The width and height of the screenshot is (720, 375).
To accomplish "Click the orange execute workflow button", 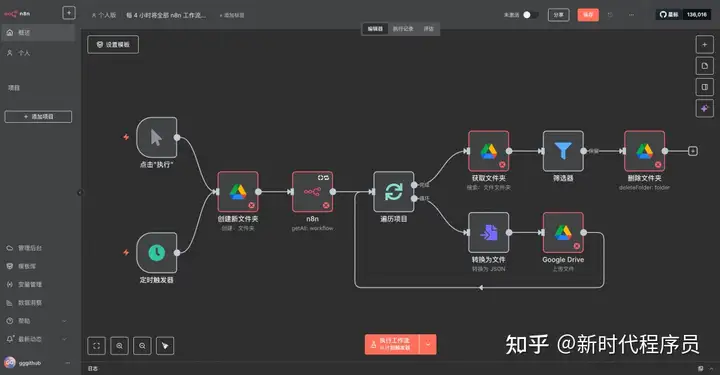I will pos(393,344).
